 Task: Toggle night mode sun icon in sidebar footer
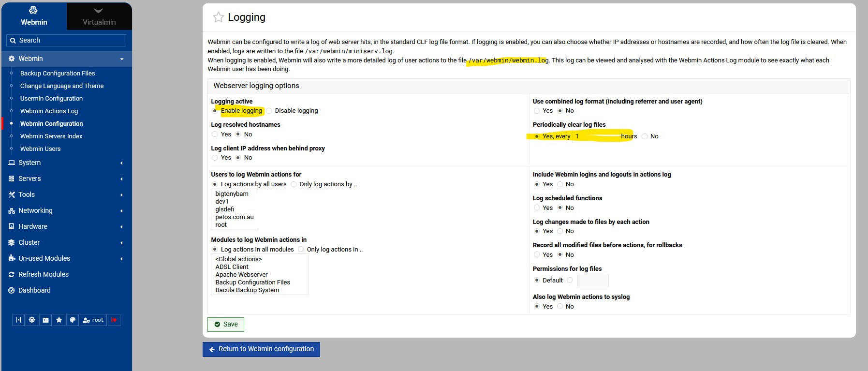(32, 320)
